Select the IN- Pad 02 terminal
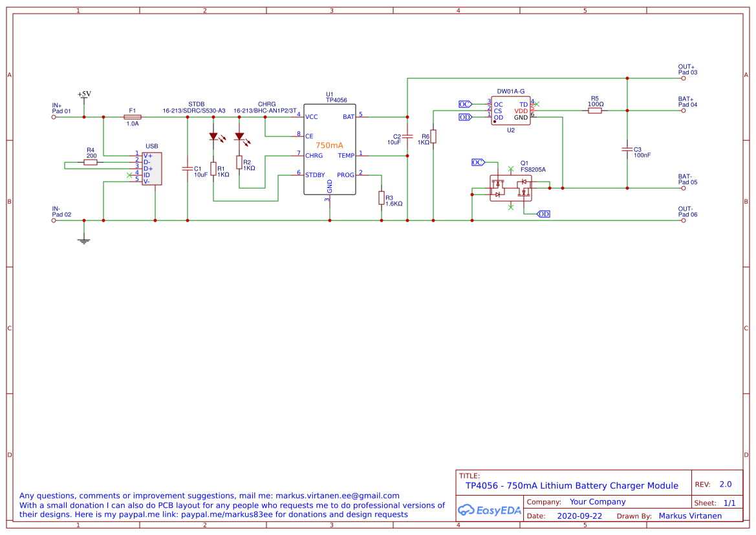 tap(54, 220)
